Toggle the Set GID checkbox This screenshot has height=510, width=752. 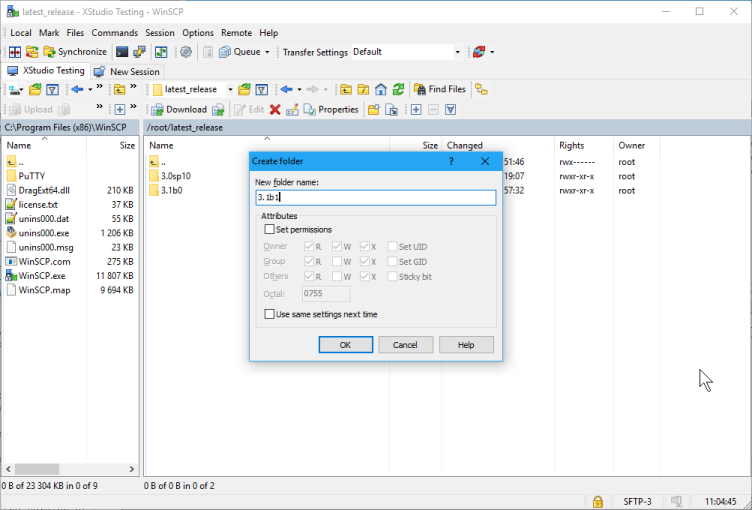tap(392, 261)
